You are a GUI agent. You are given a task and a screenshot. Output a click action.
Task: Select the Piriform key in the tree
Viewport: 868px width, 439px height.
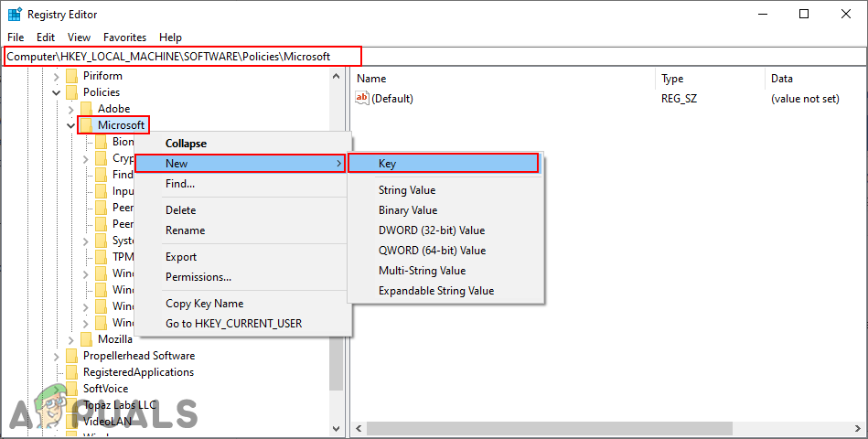tap(102, 76)
